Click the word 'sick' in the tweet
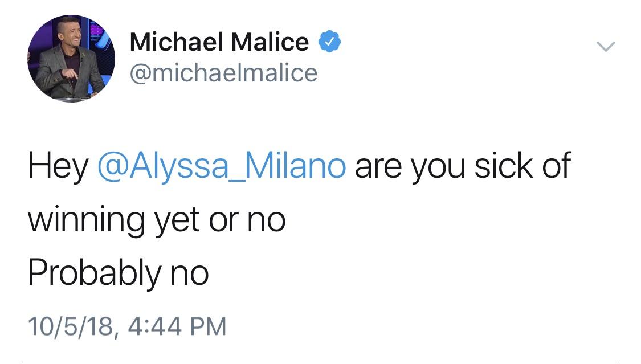The height and width of the screenshot is (364, 641). tap(504, 165)
